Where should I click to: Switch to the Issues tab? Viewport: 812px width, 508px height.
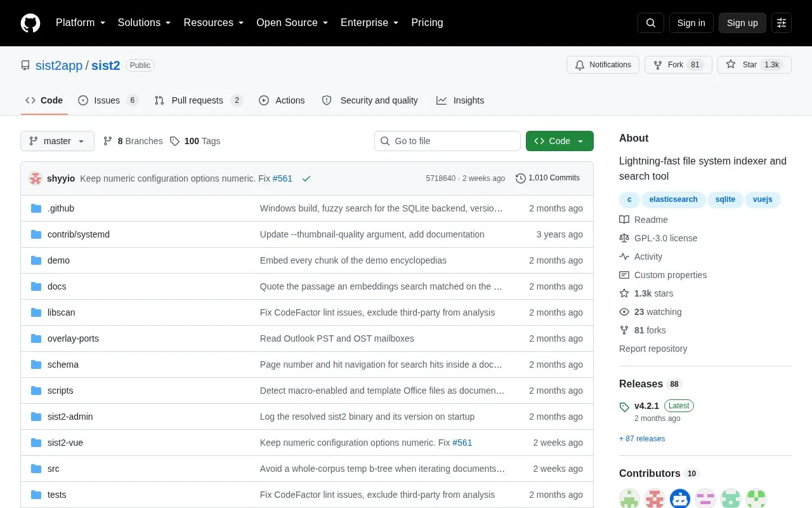tap(108, 100)
